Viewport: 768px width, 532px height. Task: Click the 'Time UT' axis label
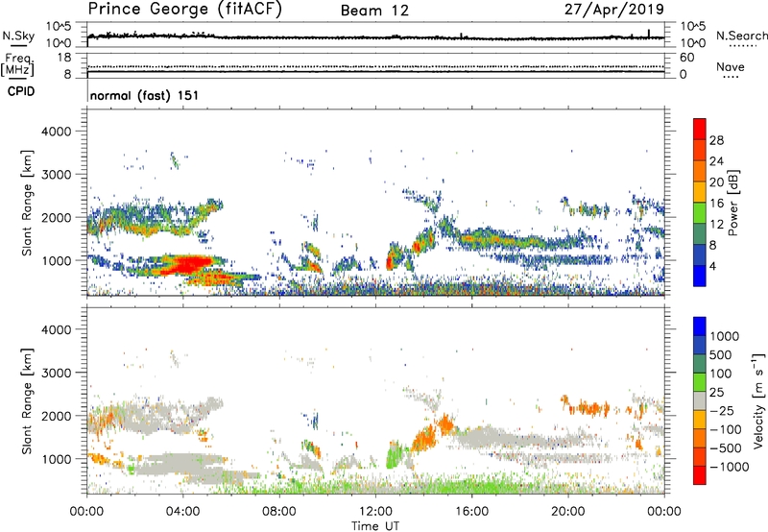[375, 526]
